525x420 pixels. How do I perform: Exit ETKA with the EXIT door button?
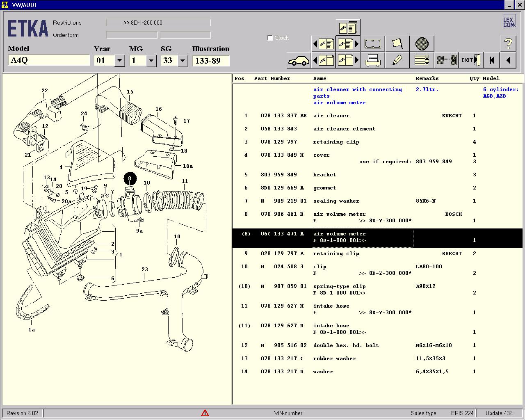[x=471, y=60]
